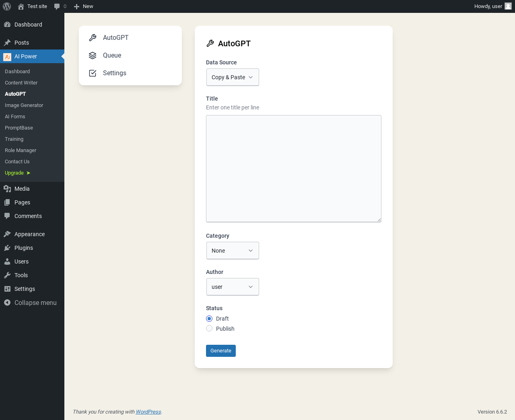The width and height of the screenshot is (515, 420).
Task: Click inside the Title textarea
Action: point(294,169)
